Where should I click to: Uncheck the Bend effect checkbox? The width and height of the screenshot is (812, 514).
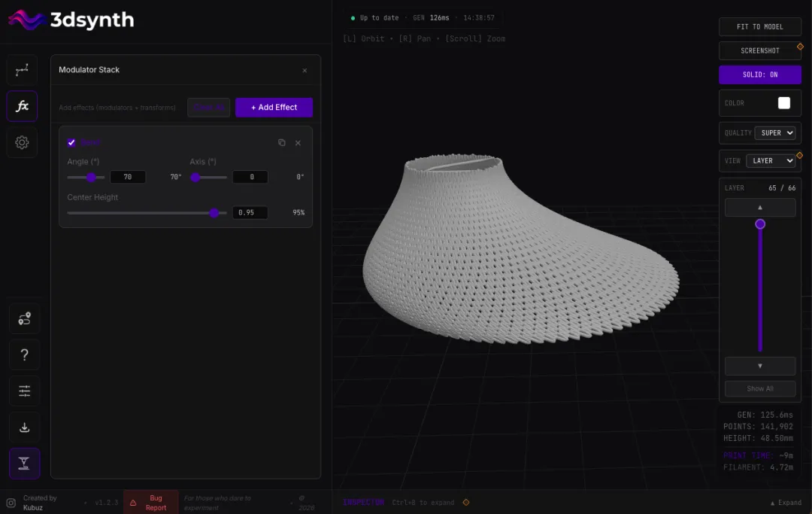[71, 143]
